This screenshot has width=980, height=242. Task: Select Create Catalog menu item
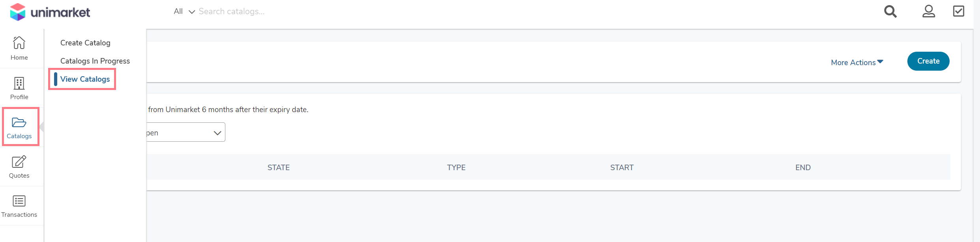85,43
